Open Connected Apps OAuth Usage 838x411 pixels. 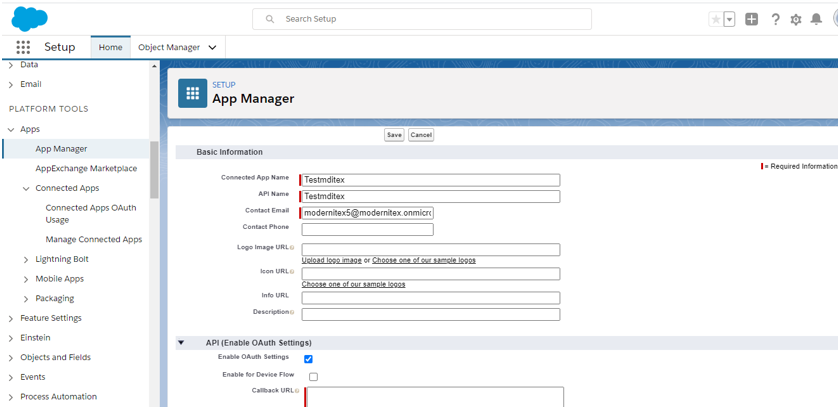[91, 214]
